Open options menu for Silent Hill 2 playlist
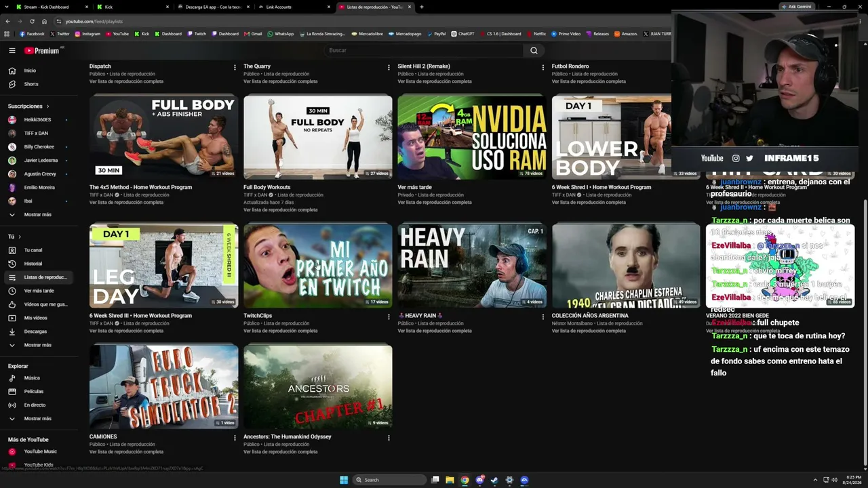Image resolution: width=868 pixels, height=488 pixels. coord(542,67)
